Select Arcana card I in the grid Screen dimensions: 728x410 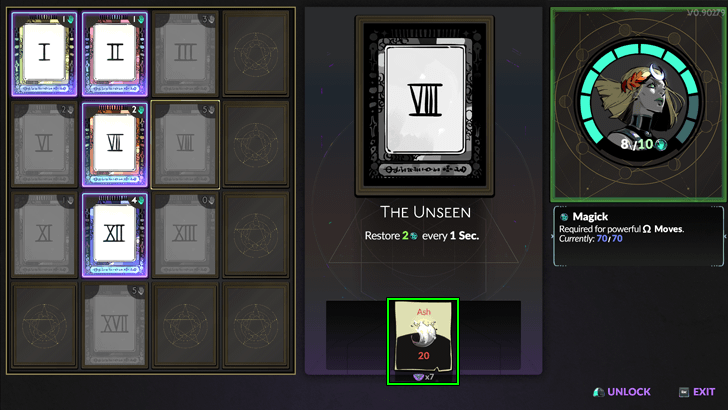pos(44,54)
